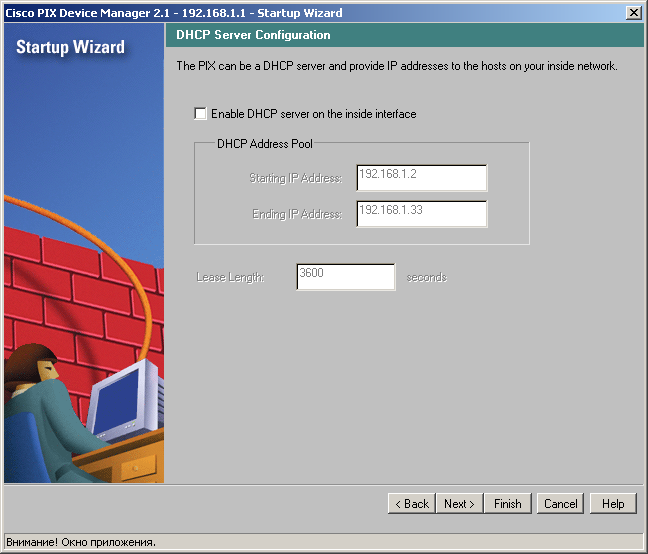Click the Starting IP Address field
The width and height of the screenshot is (648, 554).
click(422, 178)
